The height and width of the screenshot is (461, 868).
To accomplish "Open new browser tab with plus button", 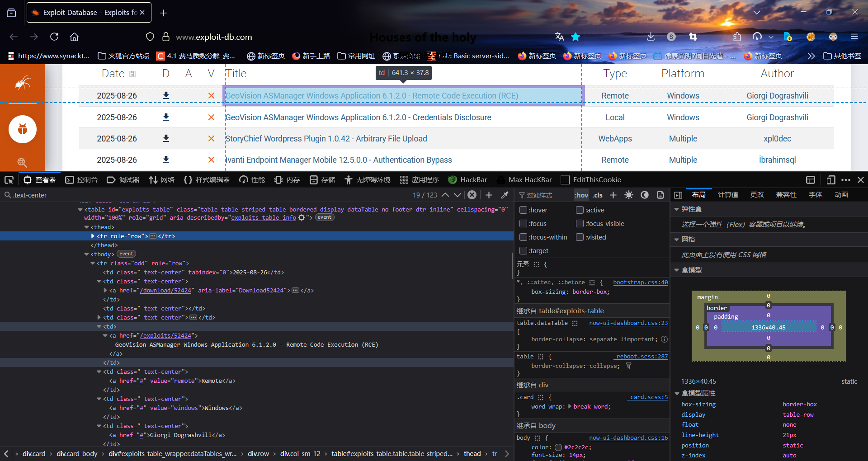I will click(164, 13).
